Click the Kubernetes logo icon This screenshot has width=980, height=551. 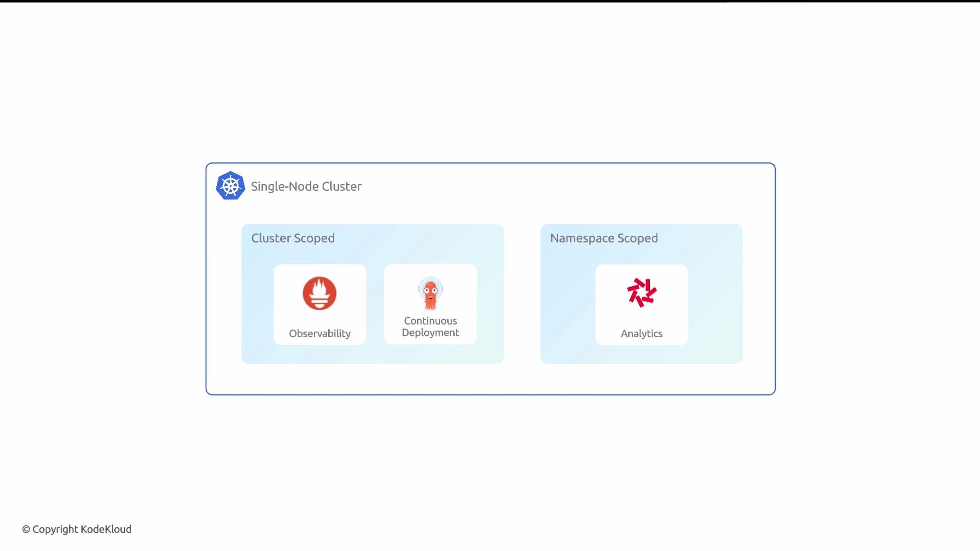[230, 186]
